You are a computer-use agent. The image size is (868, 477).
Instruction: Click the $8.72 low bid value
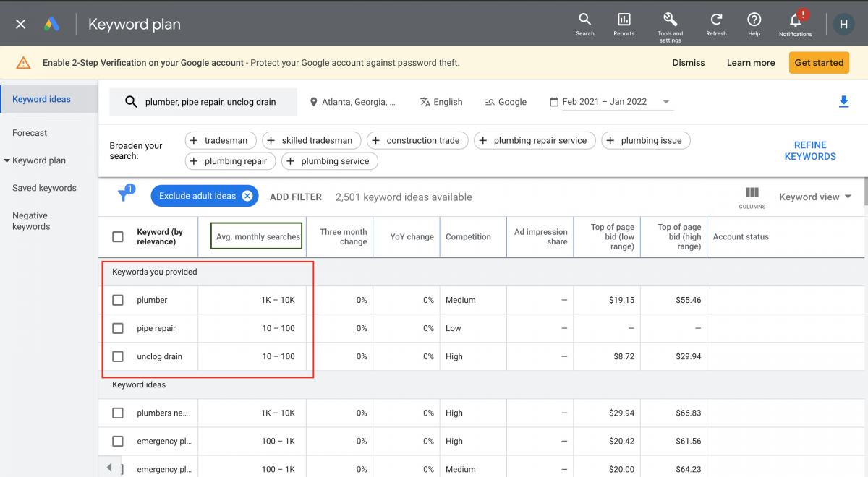[x=622, y=356]
